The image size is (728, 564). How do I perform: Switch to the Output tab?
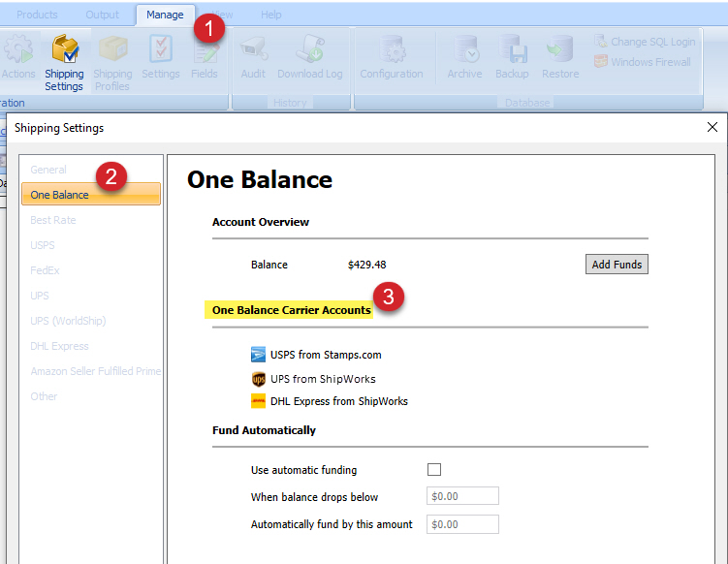(x=102, y=15)
